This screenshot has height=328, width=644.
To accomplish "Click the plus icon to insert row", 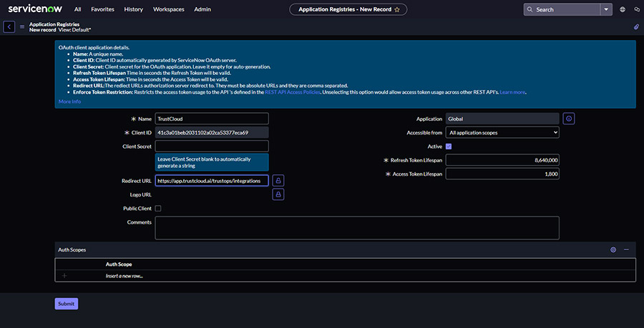I will 64,276.
